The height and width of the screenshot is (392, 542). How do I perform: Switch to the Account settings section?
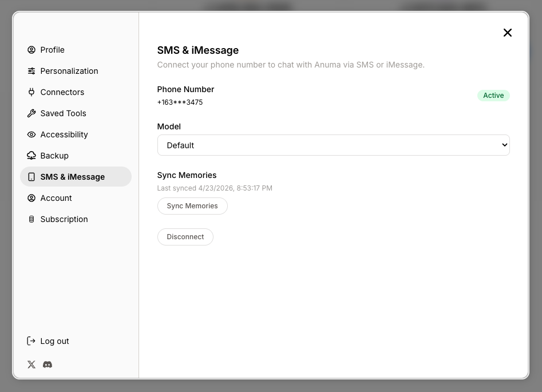[56, 198]
